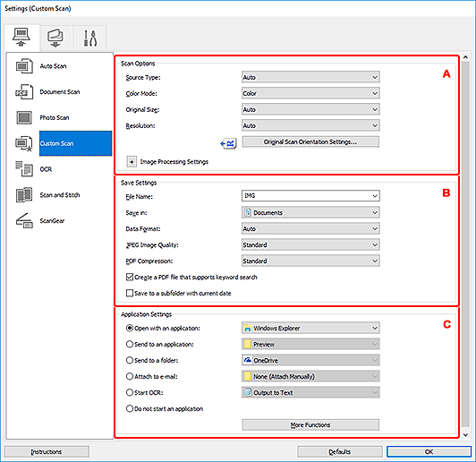The width and height of the screenshot is (476, 462).
Task: Select Custom Scan in the sidebar
Action: coord(75,143)
